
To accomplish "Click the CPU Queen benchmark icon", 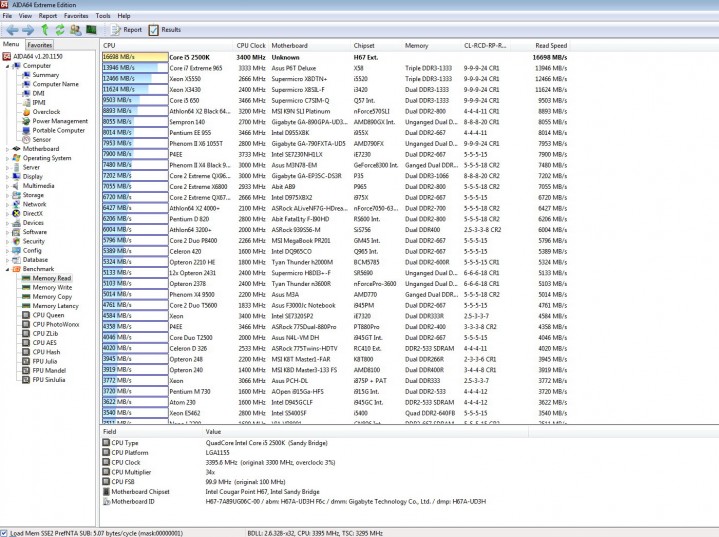I will pos(26,315).
